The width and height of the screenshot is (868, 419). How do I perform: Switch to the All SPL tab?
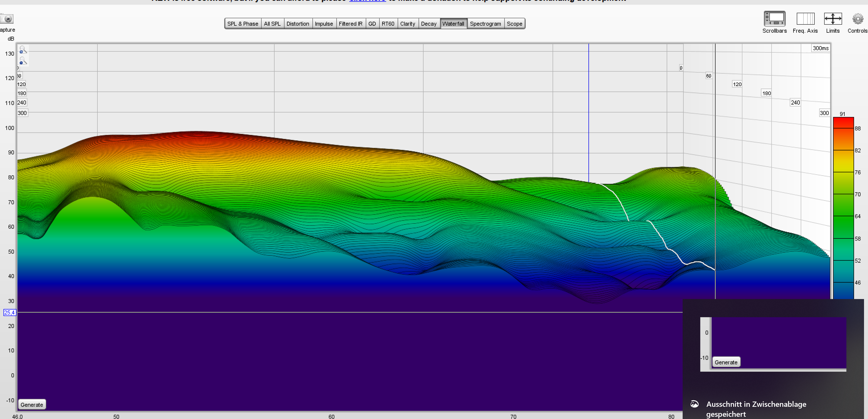pyautogui.click(x=272, y=24)
